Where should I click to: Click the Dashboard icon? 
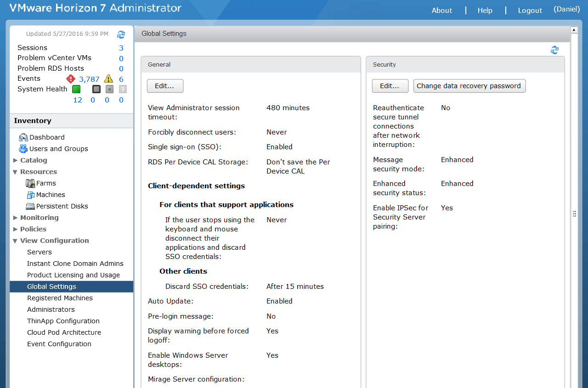23,137
